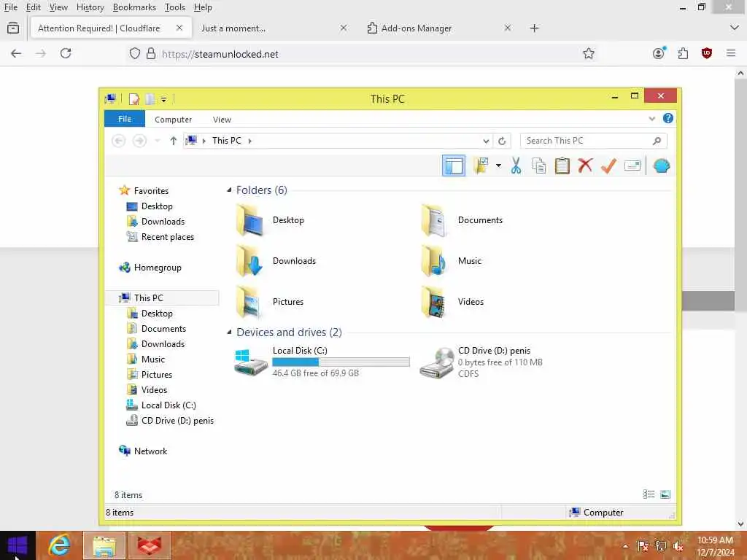
Task: Click the muted volume tray icon
Action: coord(678,546)
